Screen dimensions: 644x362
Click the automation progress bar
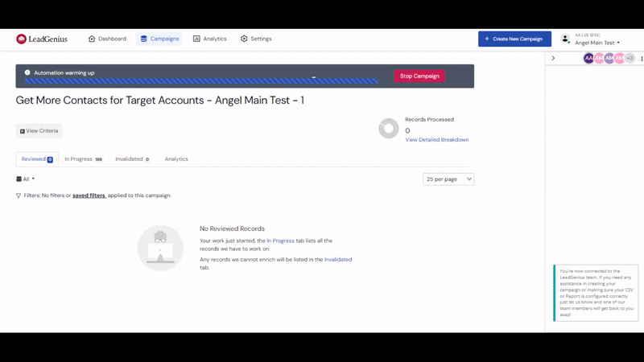[201, 81]
